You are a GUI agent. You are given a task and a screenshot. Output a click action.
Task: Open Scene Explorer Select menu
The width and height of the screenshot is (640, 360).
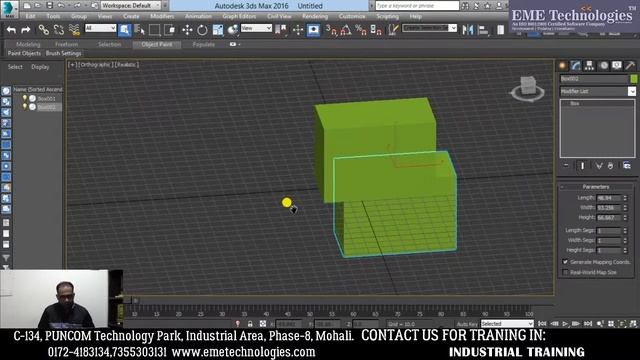click(15, 67)
